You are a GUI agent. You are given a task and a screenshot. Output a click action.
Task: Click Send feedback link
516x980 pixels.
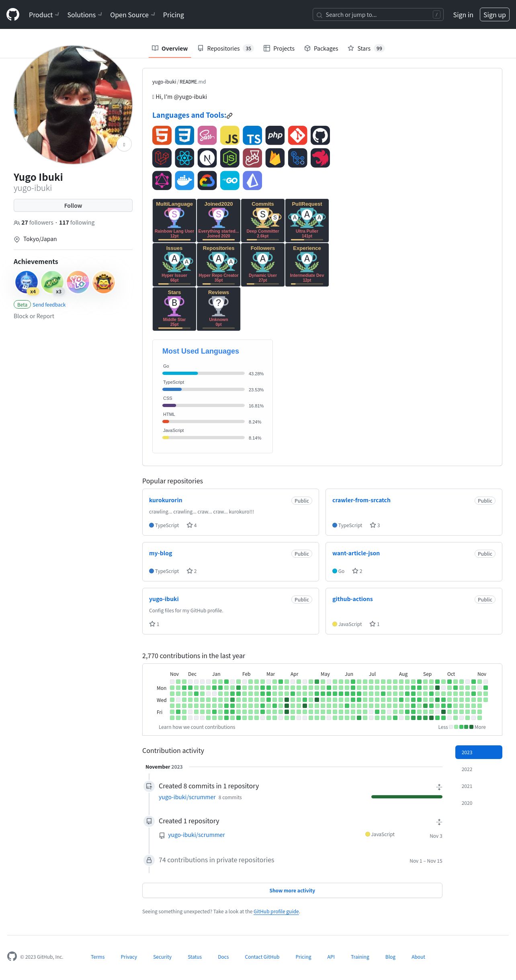[x=49, y=305]
